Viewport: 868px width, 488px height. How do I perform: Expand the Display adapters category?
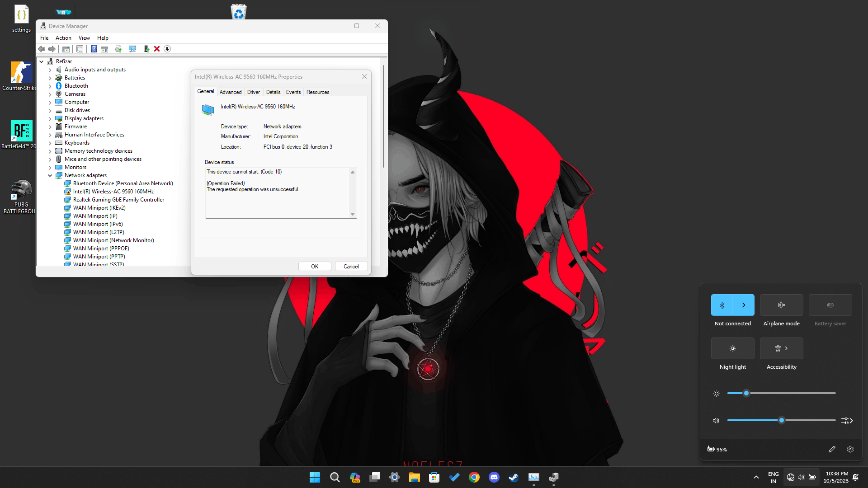coord(50,118)
